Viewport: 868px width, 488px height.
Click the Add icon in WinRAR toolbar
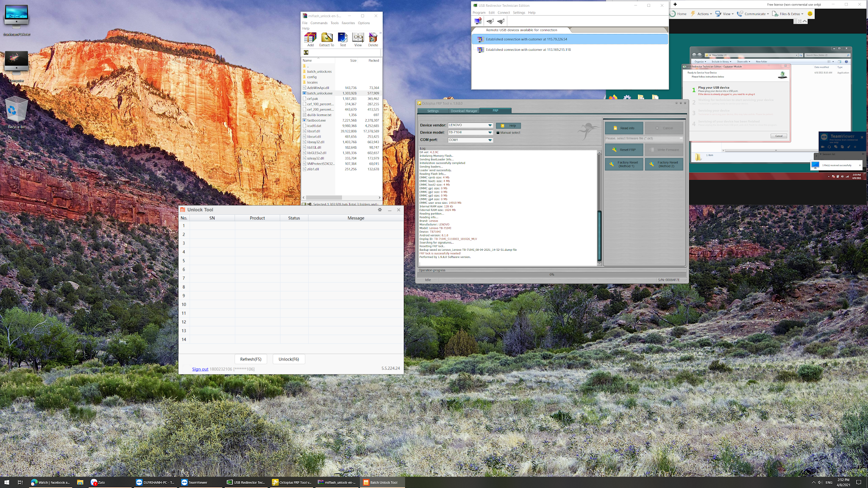[310, 39]
